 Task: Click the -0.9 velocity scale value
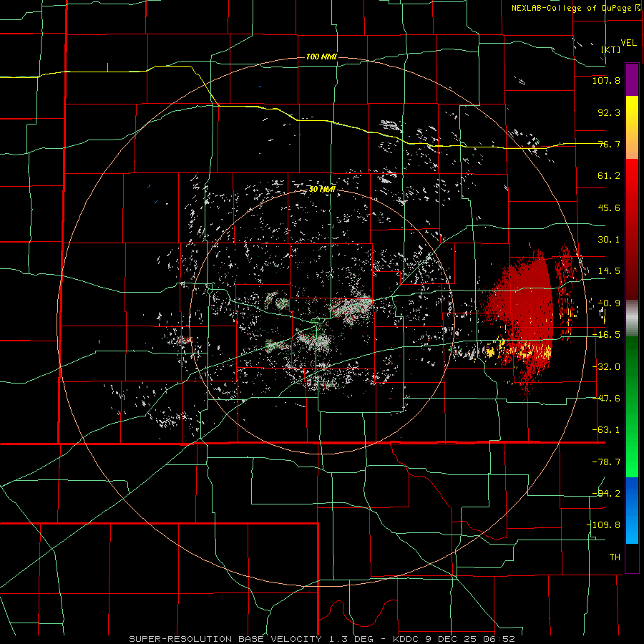(x=609, y=303)
